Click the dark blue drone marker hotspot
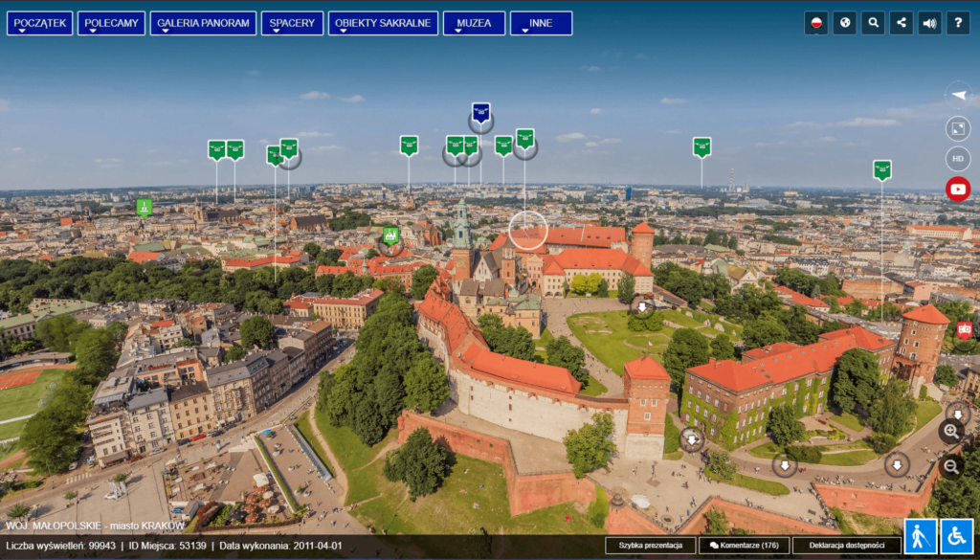The width and height of the screenshot is (980, 560). pyautogui.click(x=480, y=113)
